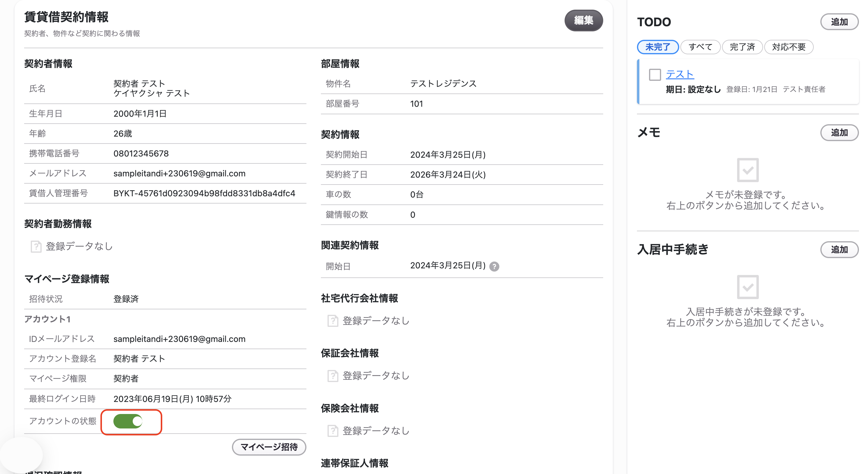Select the 対応不要 TODO filter tab
The image size is (868, 474).
[788, 47]
